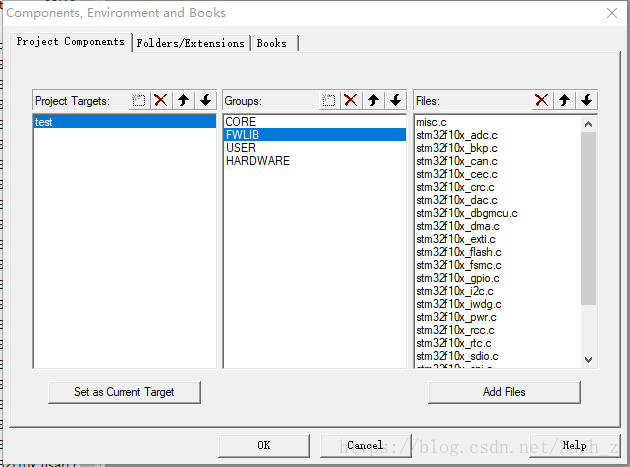Select the USER group
Image resolution: width=630 pixels, height=467 pixels.
point(315,148)
